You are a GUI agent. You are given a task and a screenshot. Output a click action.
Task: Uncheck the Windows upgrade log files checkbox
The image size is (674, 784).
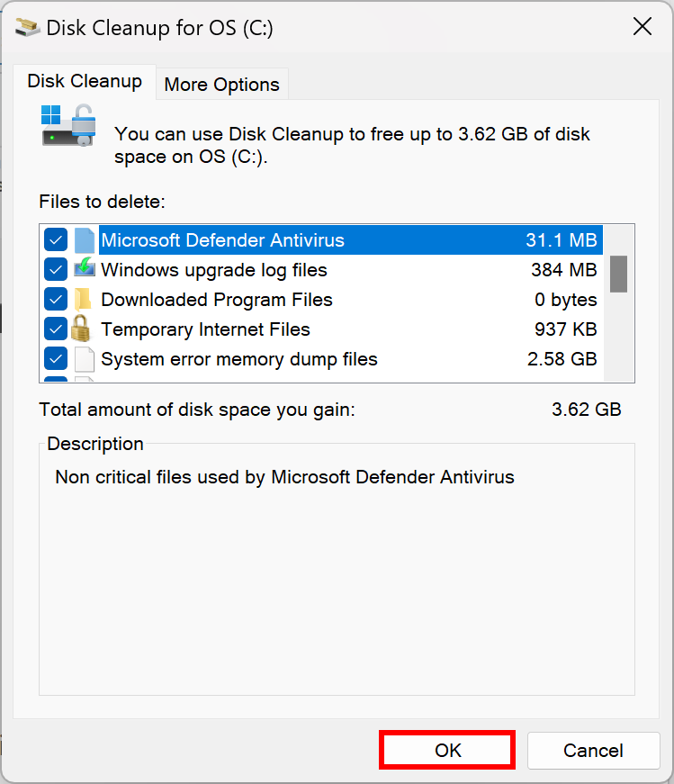(56, 270)
